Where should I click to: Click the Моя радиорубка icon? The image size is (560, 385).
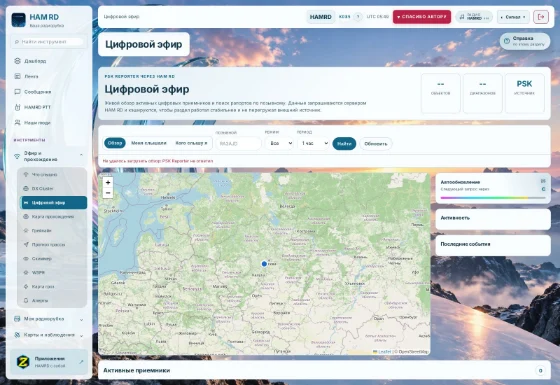coord(17,319)
